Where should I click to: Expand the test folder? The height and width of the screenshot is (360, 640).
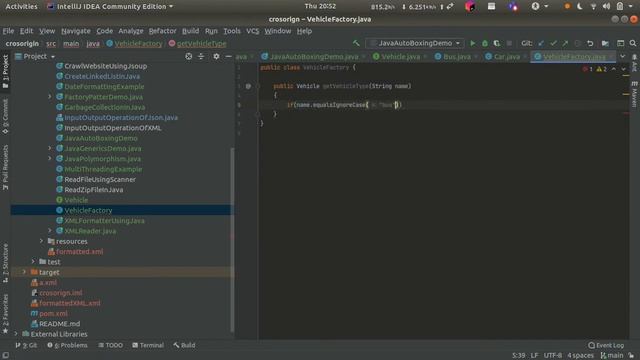[33, 261]
